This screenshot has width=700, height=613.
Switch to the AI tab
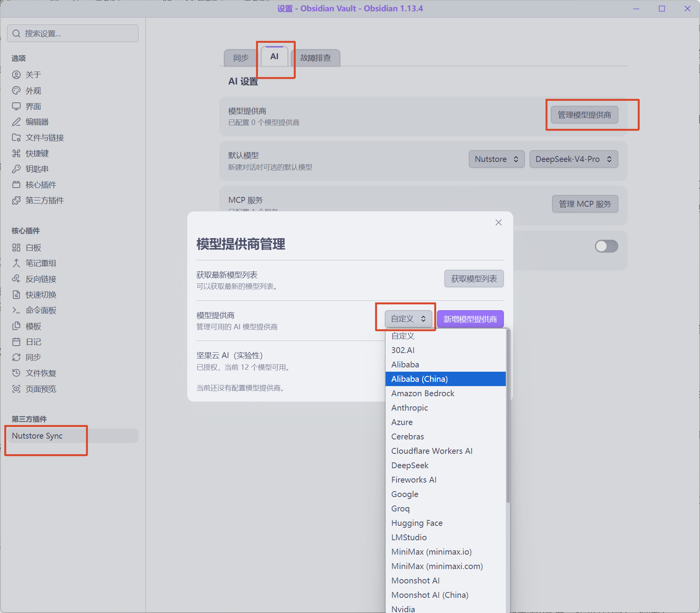click(x=274, y=56)
